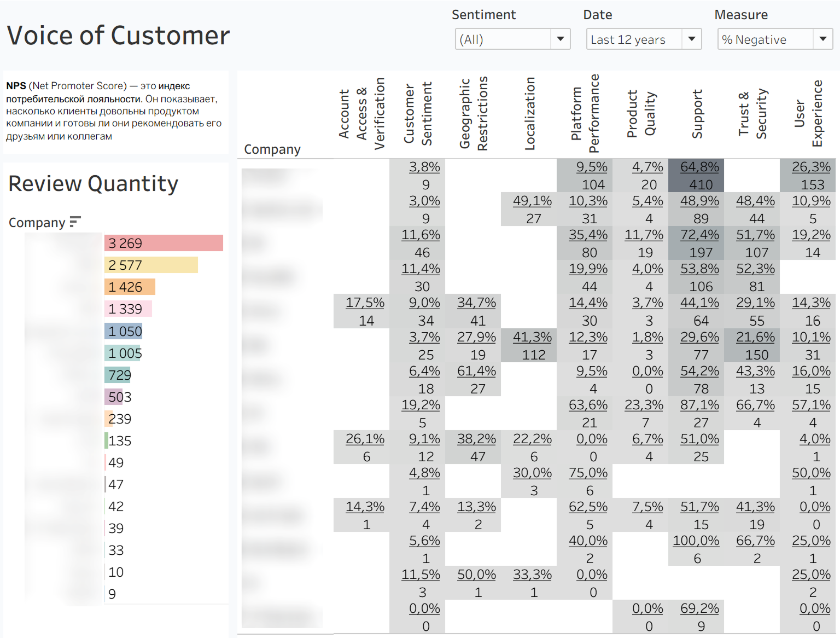This screenshot has width=840, height=638.
Task: Click the Trust & Security column header
Action: click(x=752, y=113)
